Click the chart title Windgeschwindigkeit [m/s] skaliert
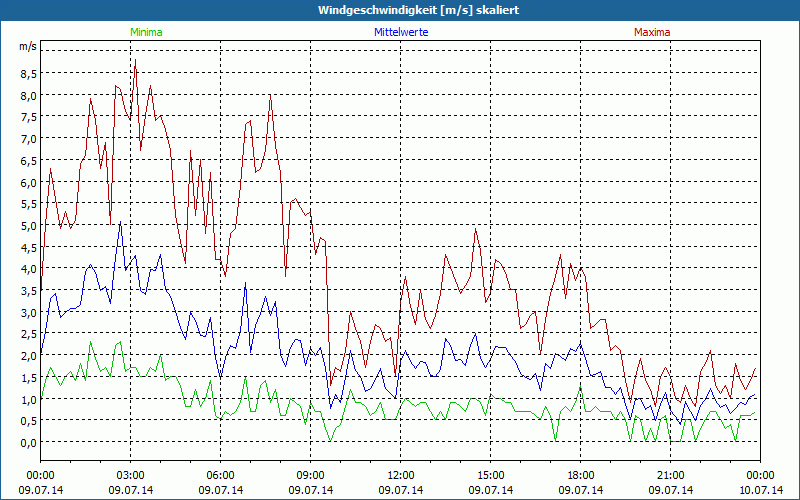This screenshot has height=500, width=800. click(418, 10)
